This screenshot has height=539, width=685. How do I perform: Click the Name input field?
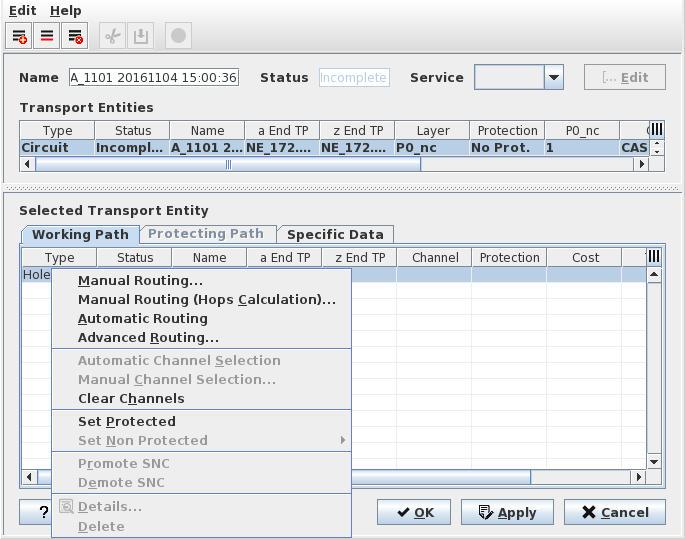[153, 78]
